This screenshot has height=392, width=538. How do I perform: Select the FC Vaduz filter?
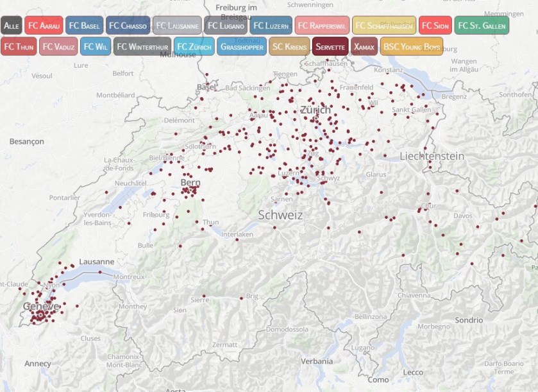(x=58, y=47)
